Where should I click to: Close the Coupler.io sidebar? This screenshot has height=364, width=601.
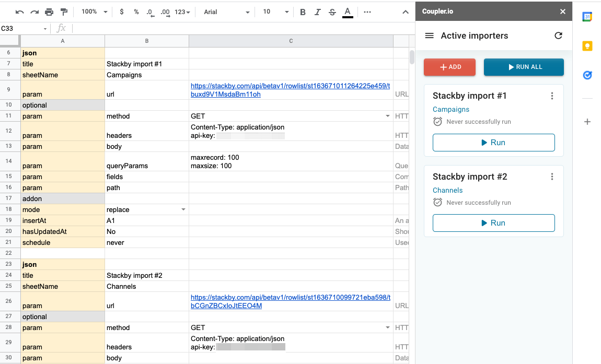tap(563, 11)
